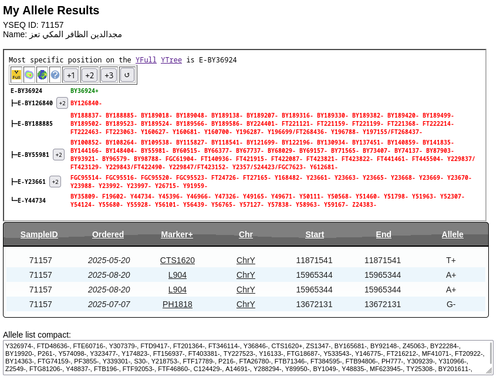Open ChrY link in PH1818 row
The width and height of the screenshot is (500, 386).
[x=246, y=304]
